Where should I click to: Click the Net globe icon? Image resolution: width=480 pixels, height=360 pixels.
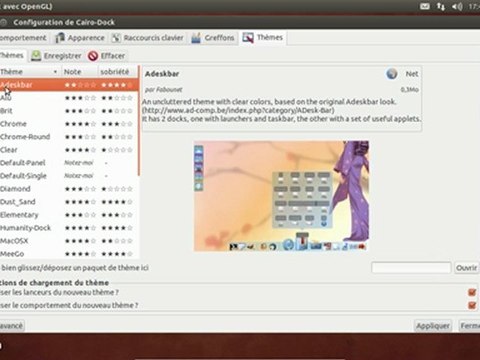point(392,74)
